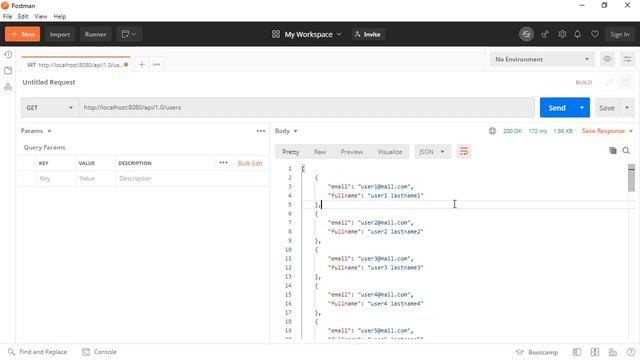The image size is (640, 360).
Task: Open notifications bell icon
Action: click(x=578, y=34)
